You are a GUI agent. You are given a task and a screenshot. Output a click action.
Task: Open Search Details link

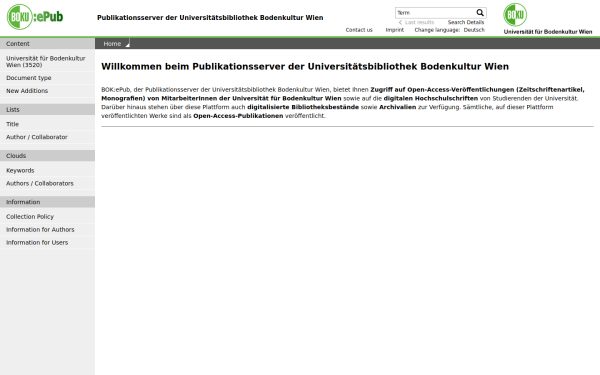point(466,22)
